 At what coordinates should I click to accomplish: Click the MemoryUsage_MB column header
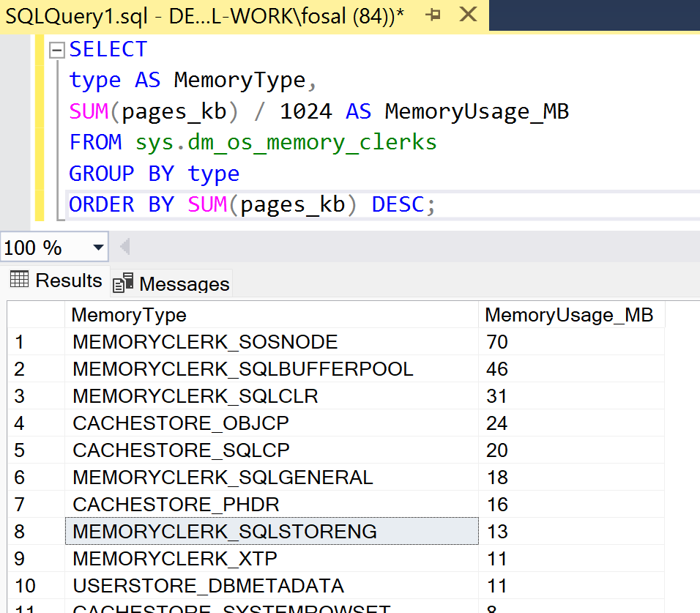pos(569,315)
